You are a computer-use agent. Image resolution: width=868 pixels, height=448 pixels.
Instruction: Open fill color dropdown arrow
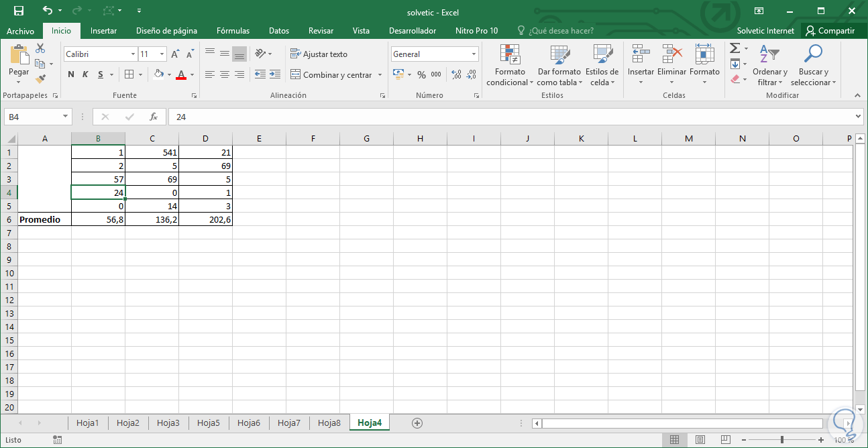click(169, 74)
